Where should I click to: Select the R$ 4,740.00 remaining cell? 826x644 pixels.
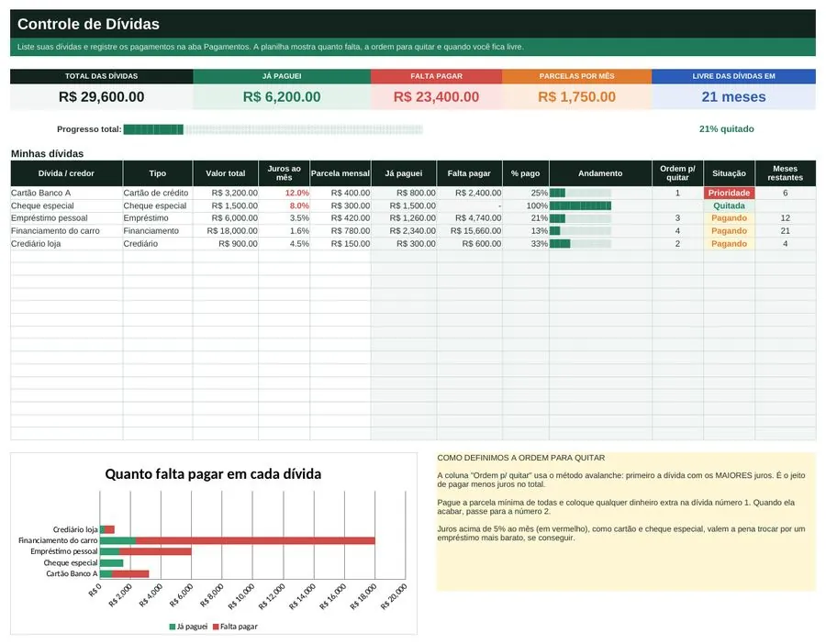click(469, 218)
